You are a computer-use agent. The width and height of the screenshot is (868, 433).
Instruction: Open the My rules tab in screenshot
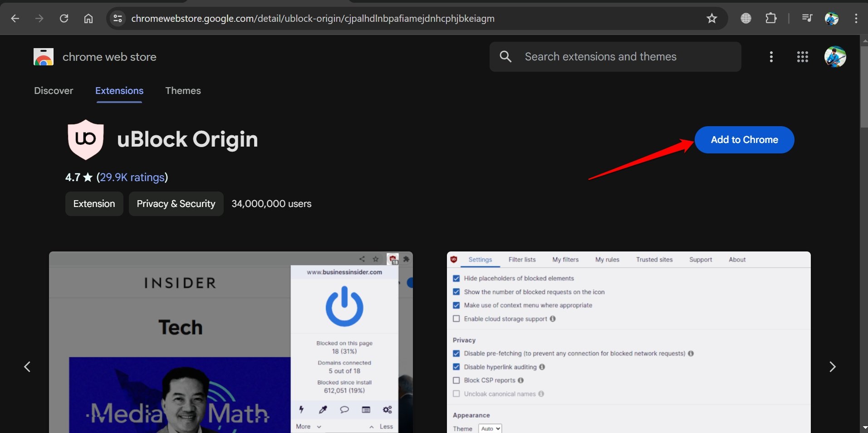tap(607, 260)
